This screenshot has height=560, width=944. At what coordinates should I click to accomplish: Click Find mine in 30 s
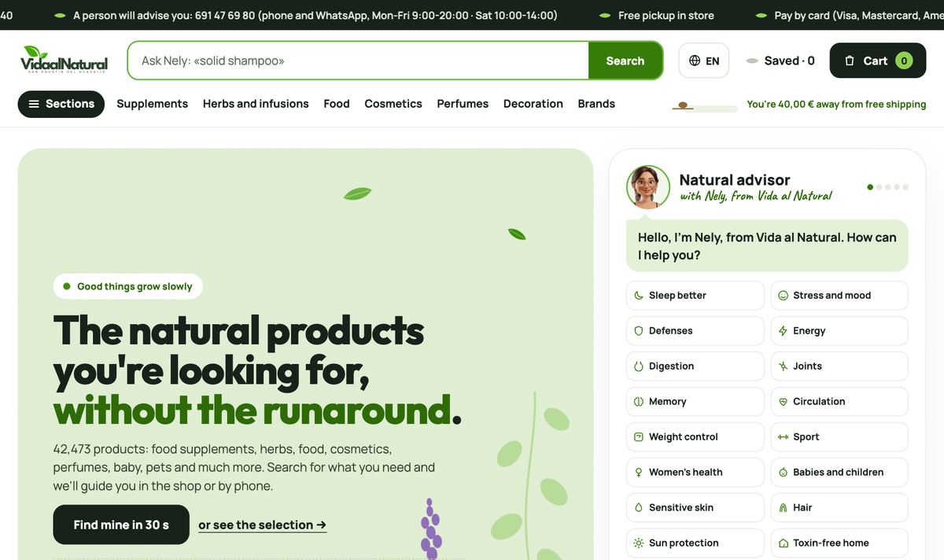coord(121,525)
